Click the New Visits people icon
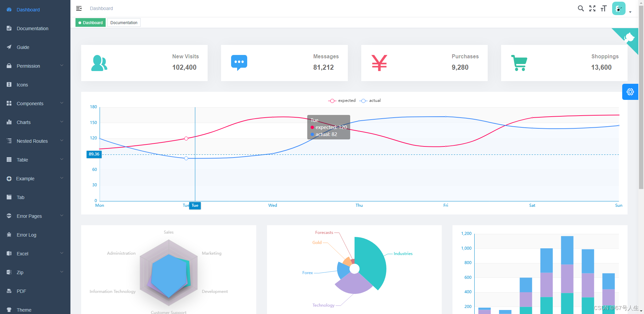644x314 pixels. (99, 63)
